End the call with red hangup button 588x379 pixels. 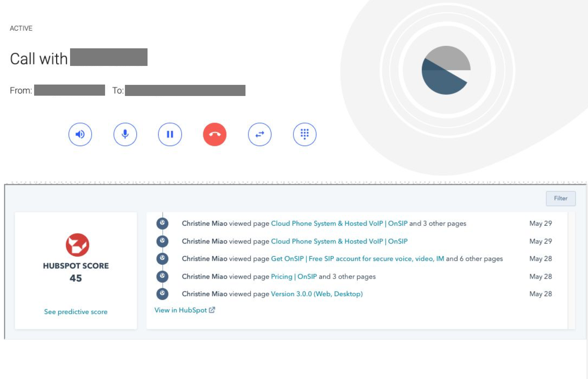pos(214,134)
